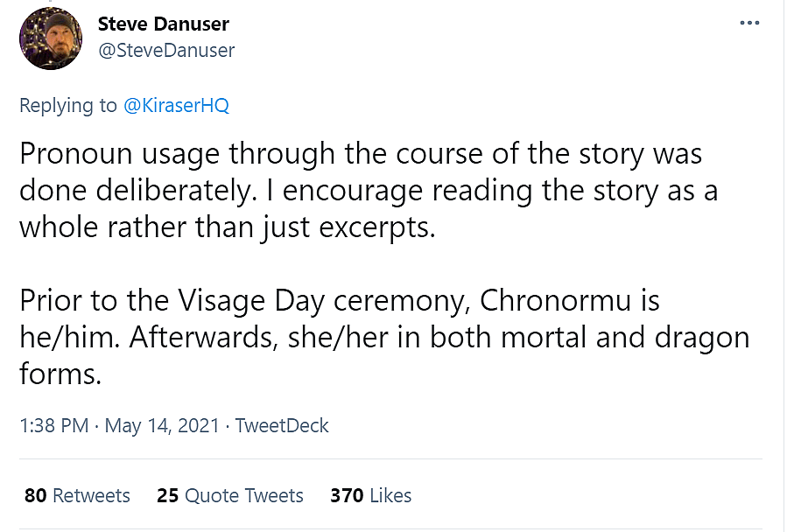787x532 pixels.
Task: Click the 1:38 PM timestamp
Action: [x=53, y=426]
